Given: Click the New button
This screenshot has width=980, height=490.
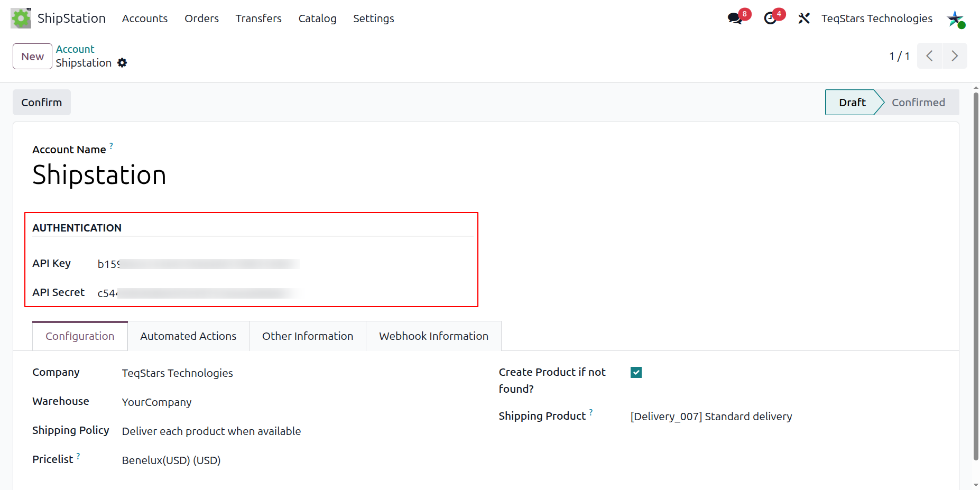Looking at the screenshot, I should coord(32,57).
